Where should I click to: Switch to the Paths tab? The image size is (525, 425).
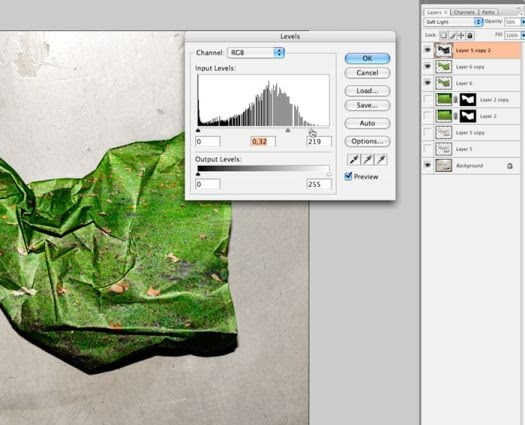pos(488,12)
